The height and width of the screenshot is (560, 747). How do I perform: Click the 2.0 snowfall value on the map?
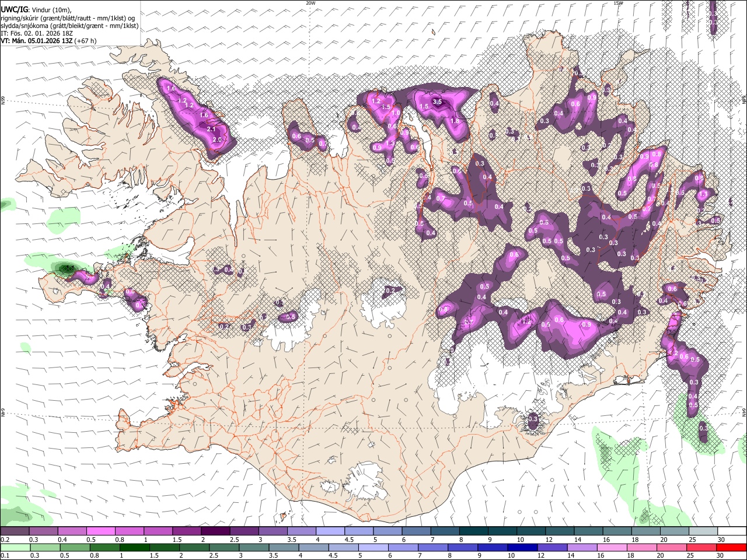click(217, 140)
